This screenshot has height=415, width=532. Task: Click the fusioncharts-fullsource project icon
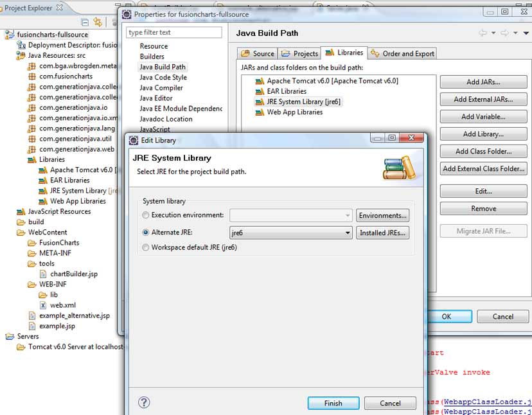pyautogui.click(x=10, y=34)
